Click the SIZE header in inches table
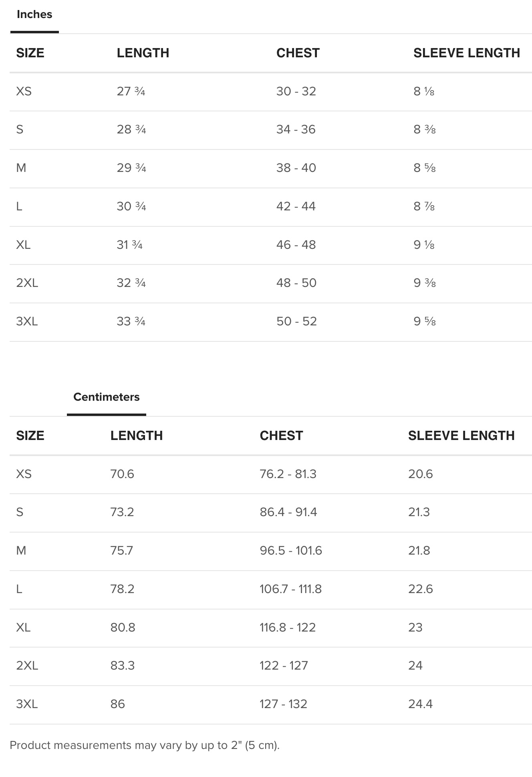 30,53
